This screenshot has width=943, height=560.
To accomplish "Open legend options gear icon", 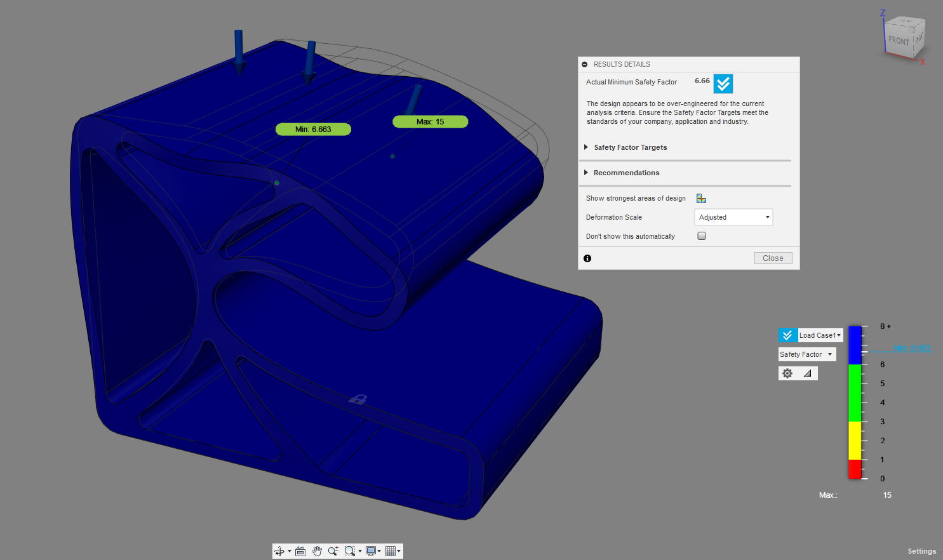I will click(x=787, y=373).
